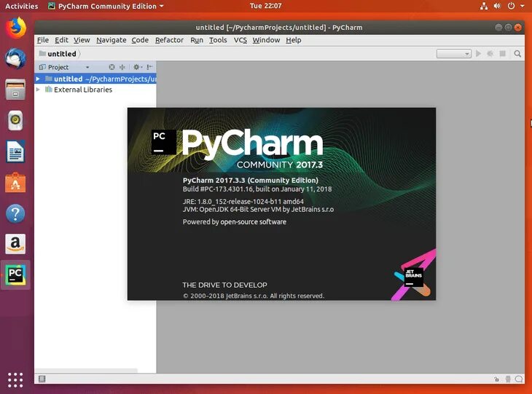Open the Window menu

pos(266,40)
